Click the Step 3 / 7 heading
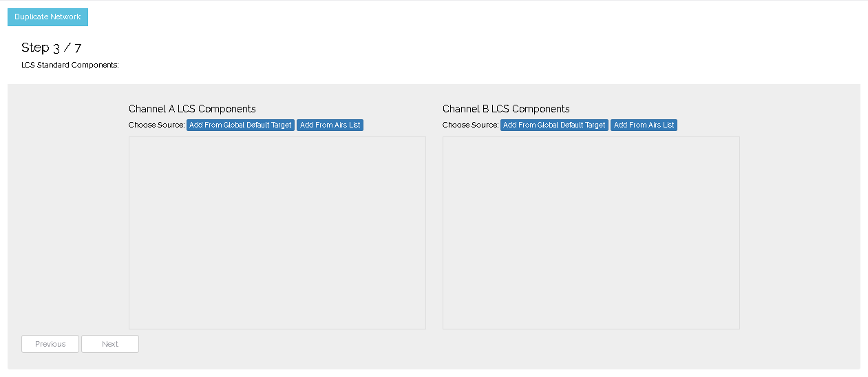The height and width of the screenshot is (377, 868). click(x=52, y=48)
